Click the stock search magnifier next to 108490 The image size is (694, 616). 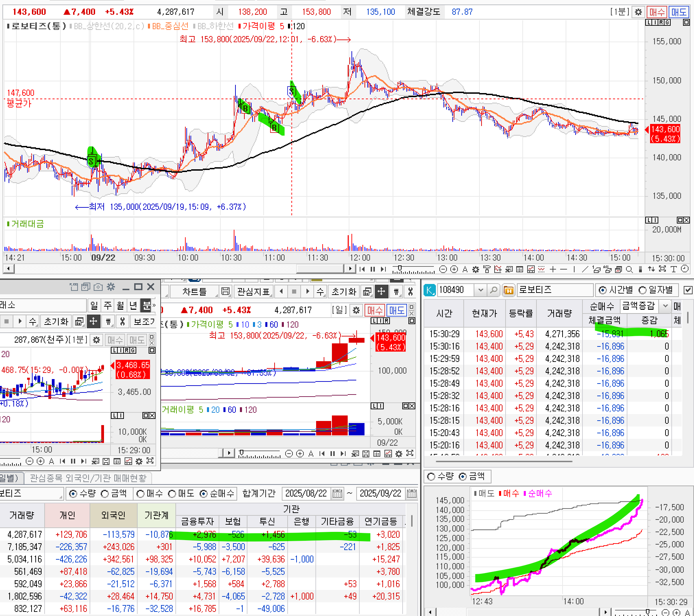(494, 290)
